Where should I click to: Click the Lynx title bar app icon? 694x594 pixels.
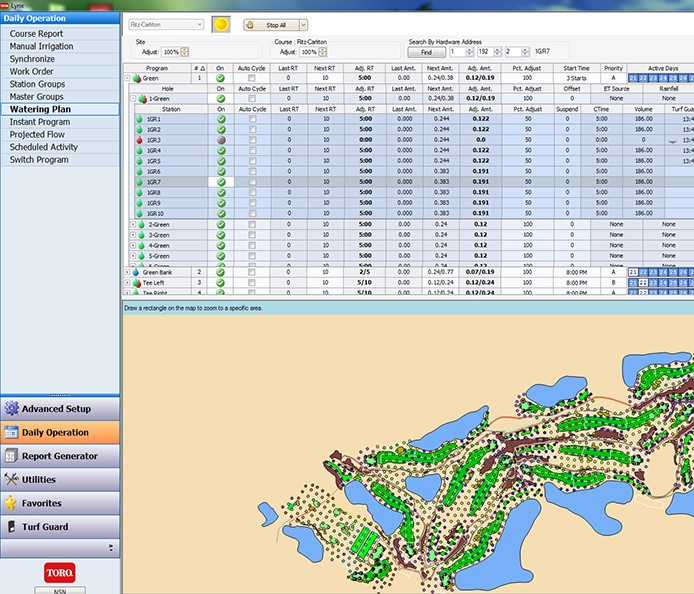[4, 5]
